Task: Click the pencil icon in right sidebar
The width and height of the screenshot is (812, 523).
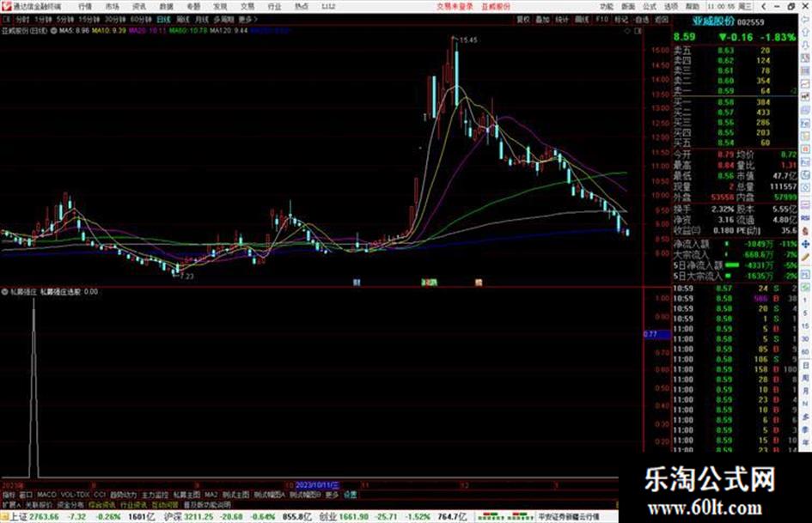Action: (805, 258)
